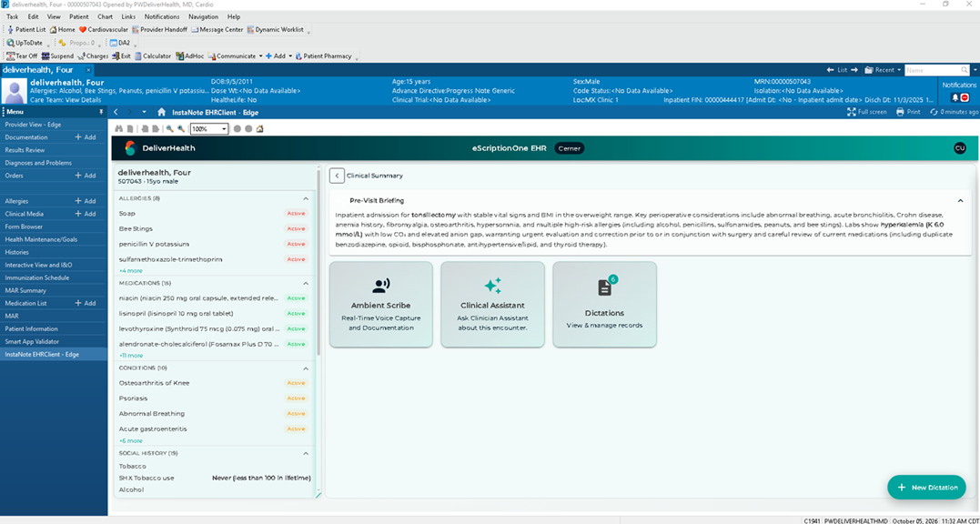
Task: Open the Task menu
Action: pyautogui.click(x=12, y=17)
